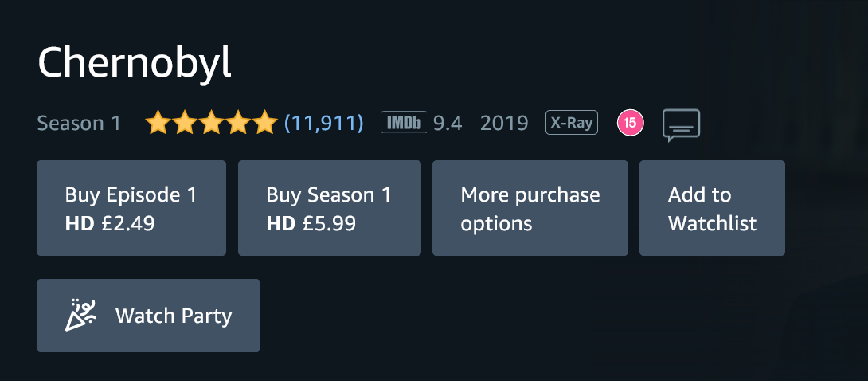This screenshot has height=381, width=868.
Task: Click the IMDb logo
Action: [x=404, y=123]
